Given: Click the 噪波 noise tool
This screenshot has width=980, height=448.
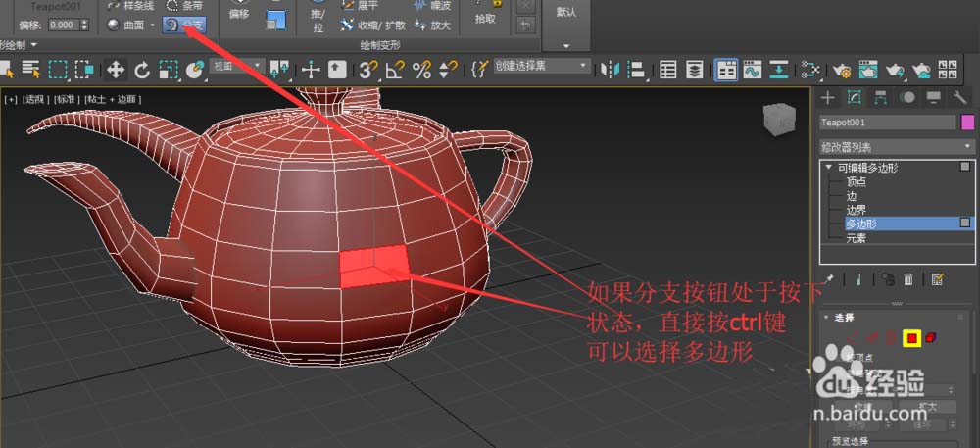Looking at the screenshot, I should (x=432, y=6).
